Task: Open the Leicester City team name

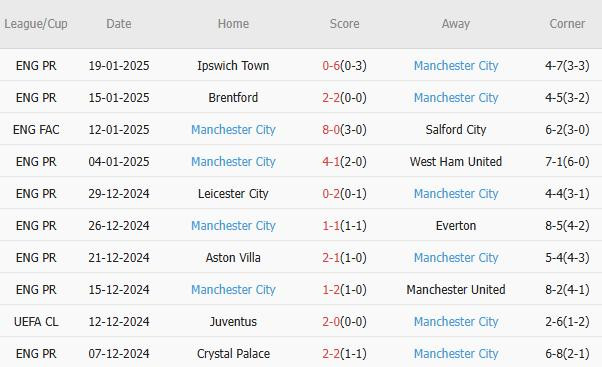Action: 233,193
